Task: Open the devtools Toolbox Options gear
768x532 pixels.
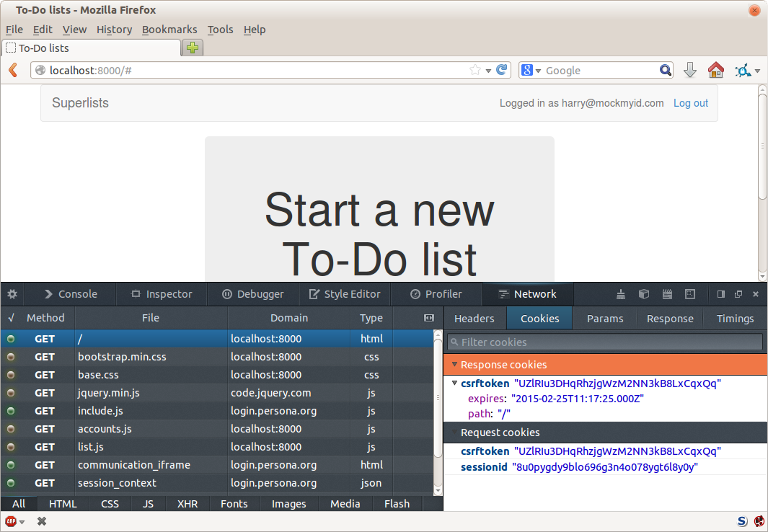Action: tap(12, 294)
